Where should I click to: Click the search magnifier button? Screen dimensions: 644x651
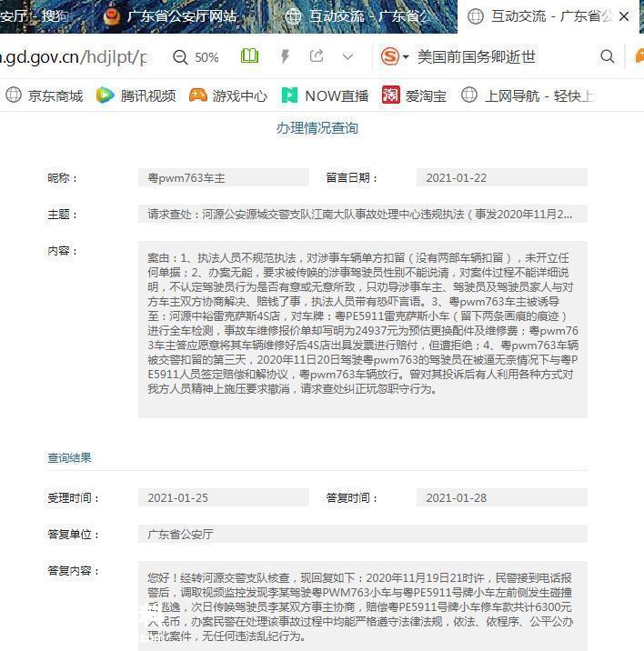607,56
